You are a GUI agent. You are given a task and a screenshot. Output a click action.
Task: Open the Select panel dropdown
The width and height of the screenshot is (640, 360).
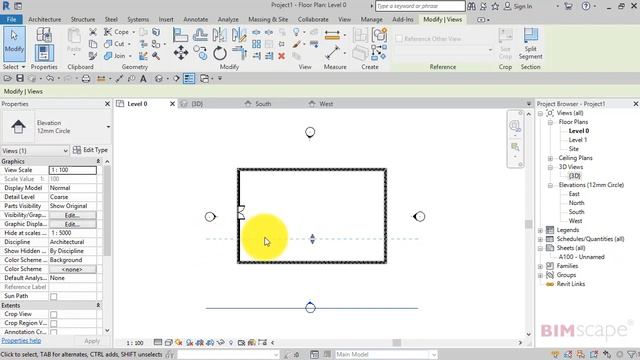pyautogui.click(x=14, y=67)
